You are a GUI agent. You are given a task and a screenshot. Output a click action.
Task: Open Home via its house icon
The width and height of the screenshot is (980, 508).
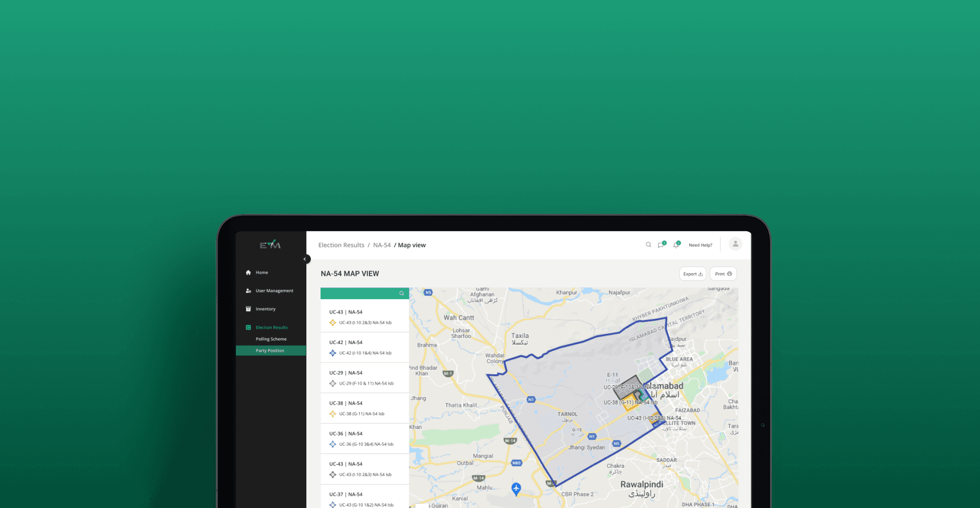point(248,273)
